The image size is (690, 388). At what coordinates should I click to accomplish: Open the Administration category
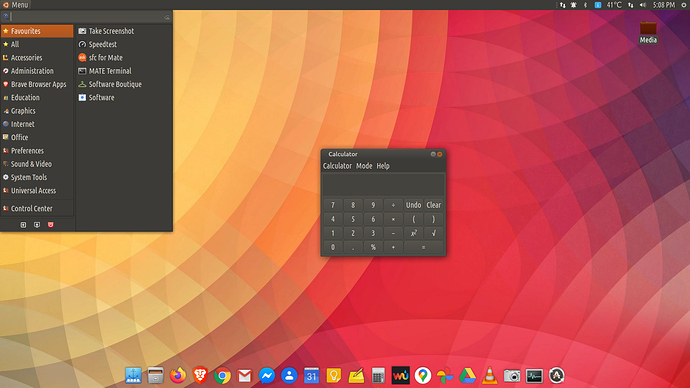coord(37,71)
